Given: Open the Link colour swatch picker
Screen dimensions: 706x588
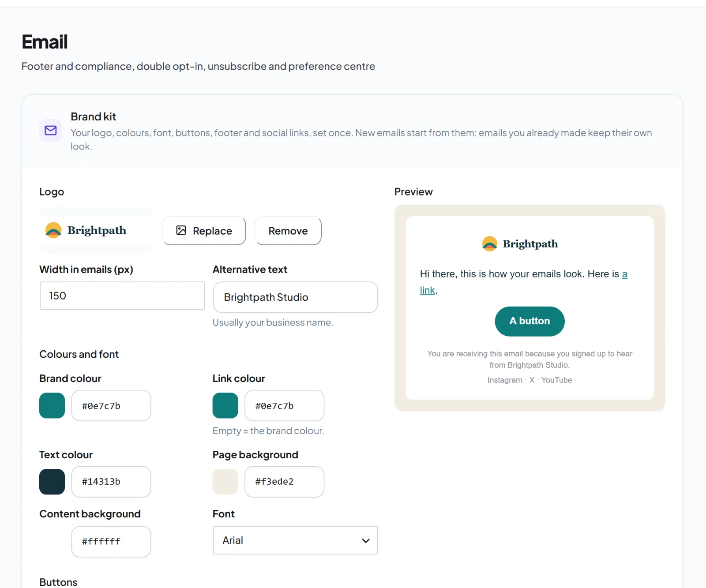Looking at the screenshot, I should [x=225, y=406].
